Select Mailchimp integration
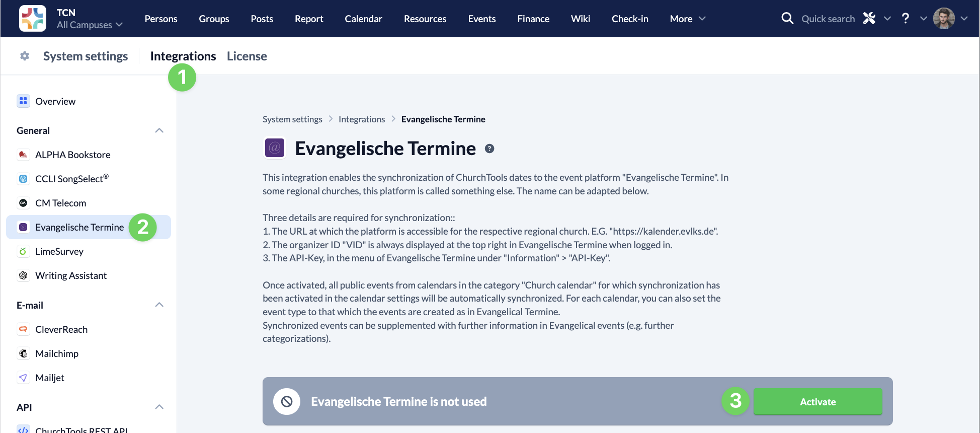The image size is (980, 433). click(x=89, y=353)
